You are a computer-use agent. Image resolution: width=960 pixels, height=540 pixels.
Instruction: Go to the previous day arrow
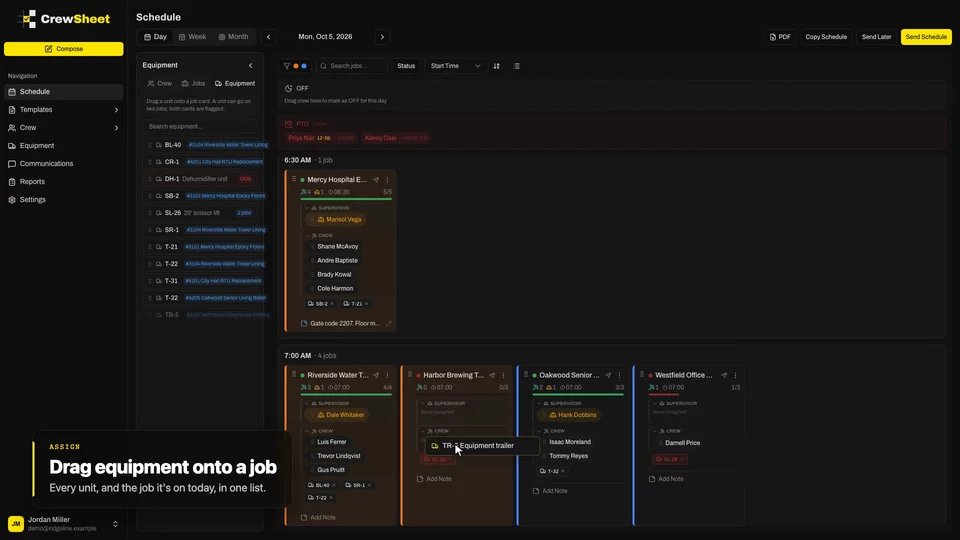click(268, 37)
